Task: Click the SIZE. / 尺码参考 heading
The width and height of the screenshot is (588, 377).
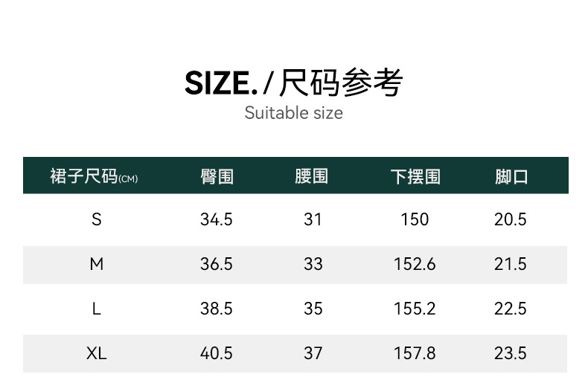Action: 293,83
